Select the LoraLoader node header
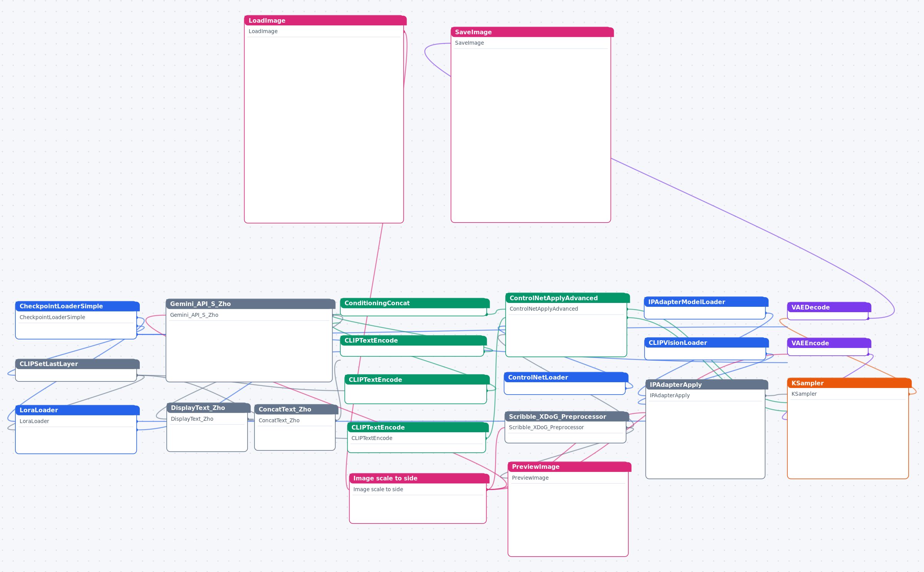Screen dimensions: 924x572 (77, 410)
